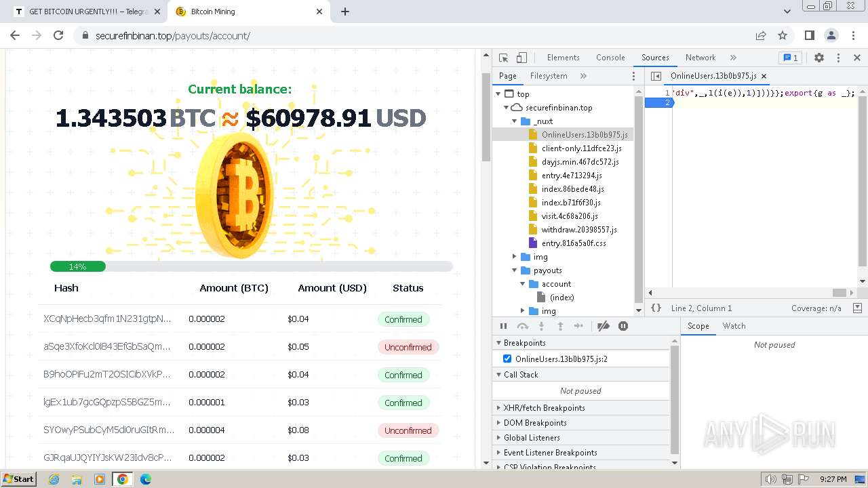Open the Chrome profile avatar menu

[x=831, y=35]
